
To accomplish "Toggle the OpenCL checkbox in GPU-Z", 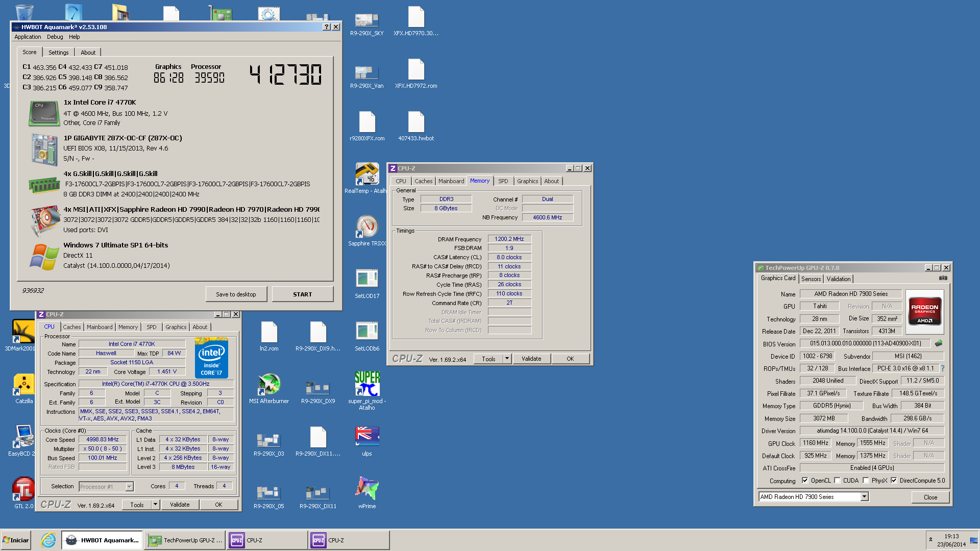I will point(805,481).
